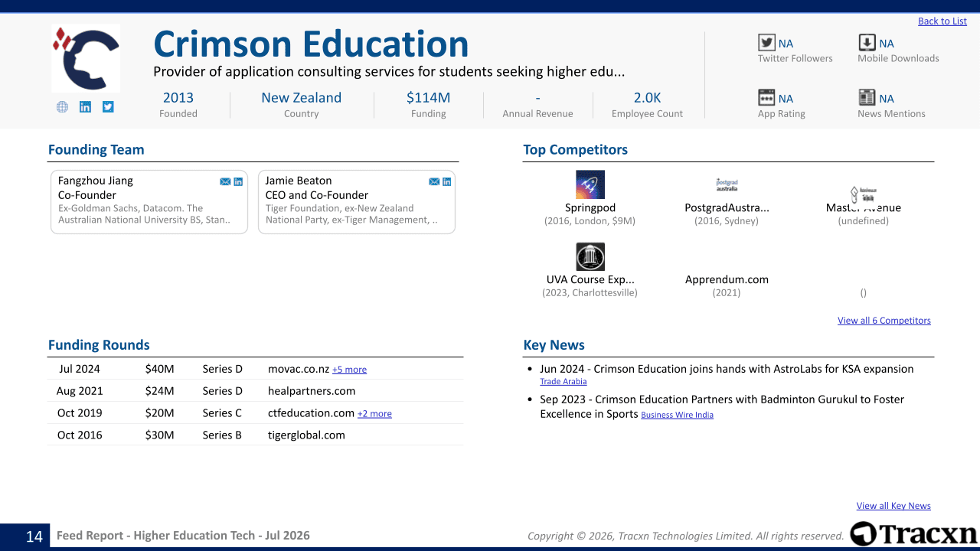Select the Fangzhou Jiang founder name
Screen dimensions: 980x551
click(96, 181)
